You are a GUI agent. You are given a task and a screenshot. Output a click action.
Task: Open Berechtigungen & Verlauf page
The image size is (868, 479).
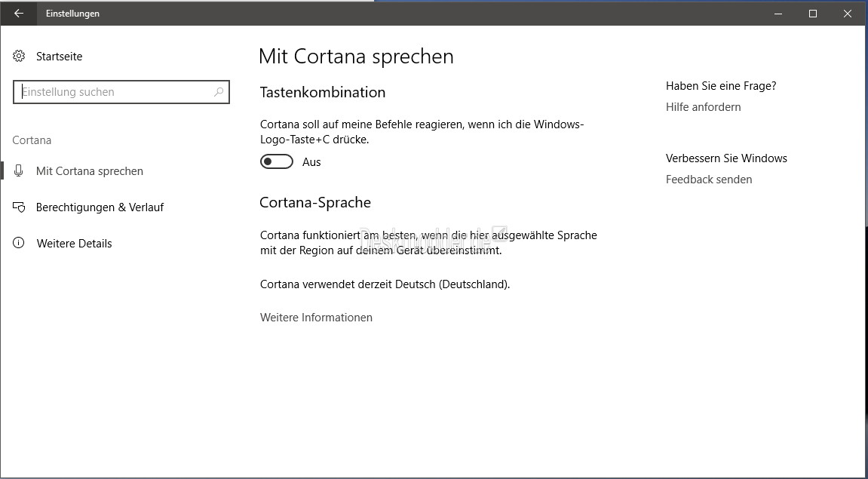pos(100,207)
